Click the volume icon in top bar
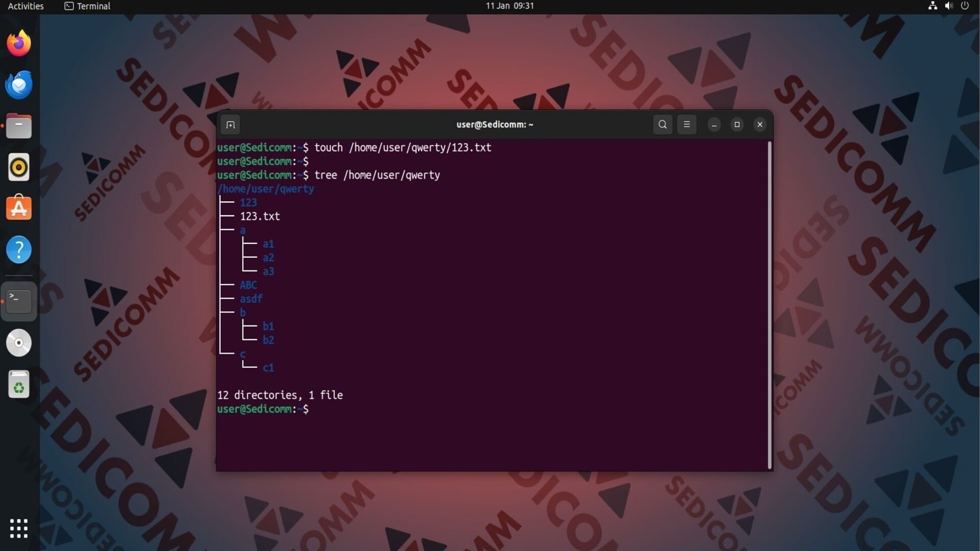The width and height of the screenshot is (980, 551). 948,6
